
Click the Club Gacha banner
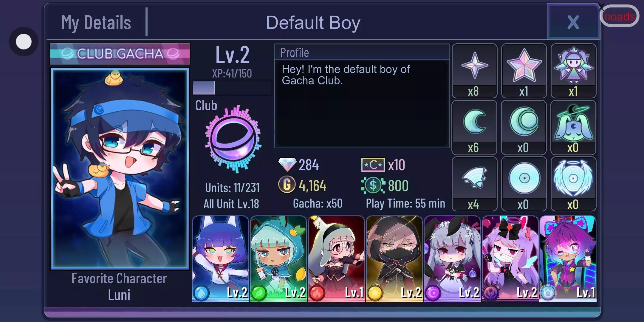120,54
